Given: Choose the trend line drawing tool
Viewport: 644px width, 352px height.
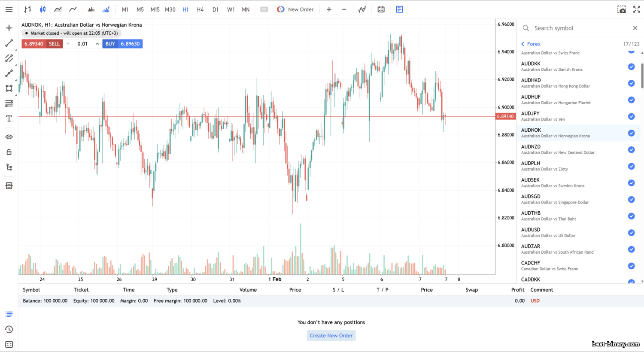Looking at the screenshot, I should 9,43.
